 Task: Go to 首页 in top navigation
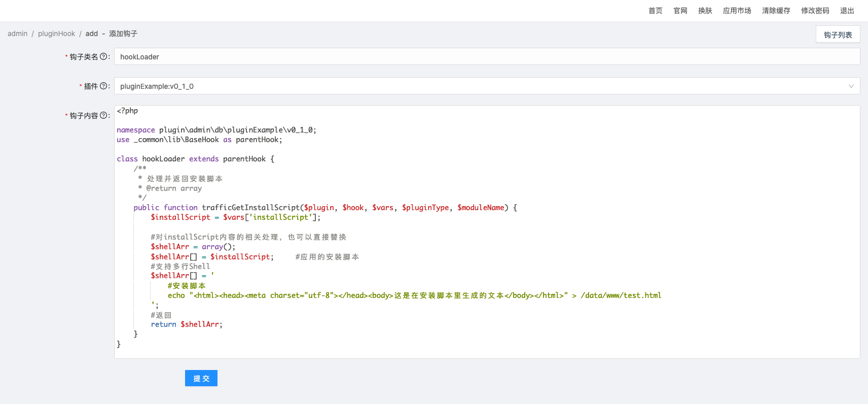[655, 11]
